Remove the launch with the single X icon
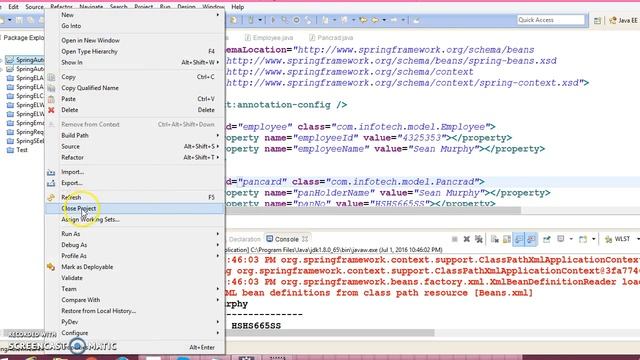 pyautogui.click(x=467, y=239)
